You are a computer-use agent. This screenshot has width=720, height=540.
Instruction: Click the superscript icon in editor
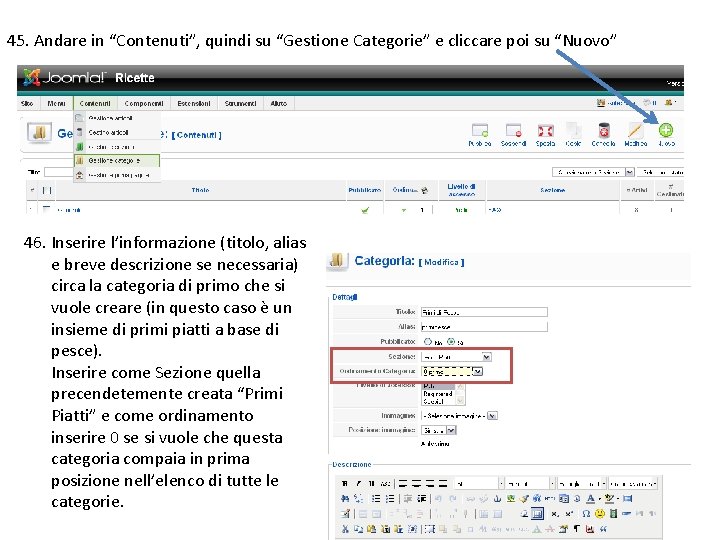(x=569, y=514)
